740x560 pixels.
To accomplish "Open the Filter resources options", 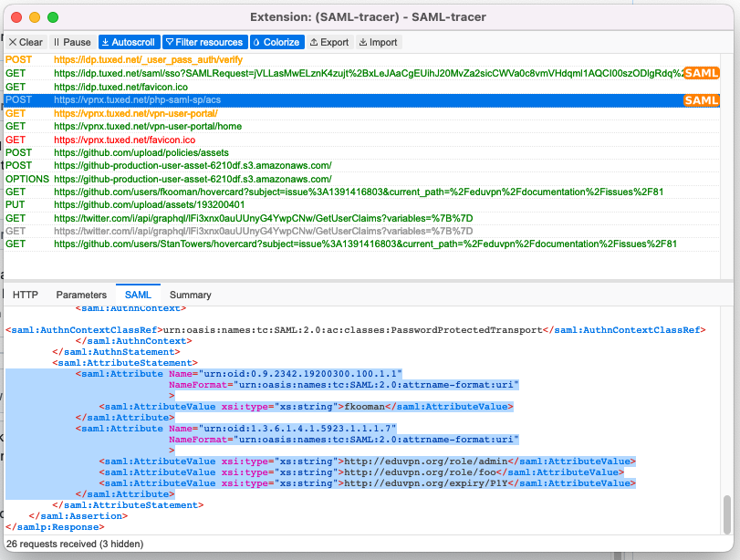I will tap(204, 42).
